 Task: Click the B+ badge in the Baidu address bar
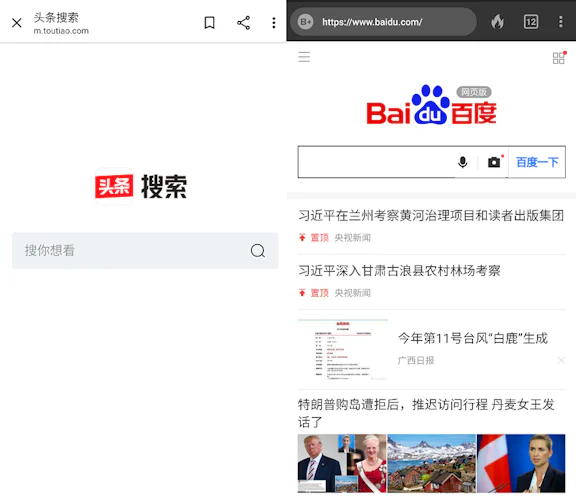[x=306, y=22]
